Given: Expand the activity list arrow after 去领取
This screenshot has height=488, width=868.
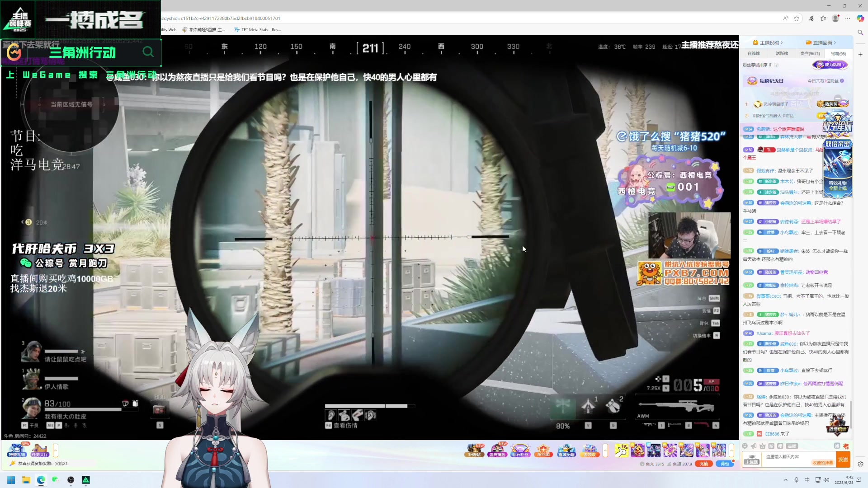Looking at the screenshot, I should pos(605,450).
